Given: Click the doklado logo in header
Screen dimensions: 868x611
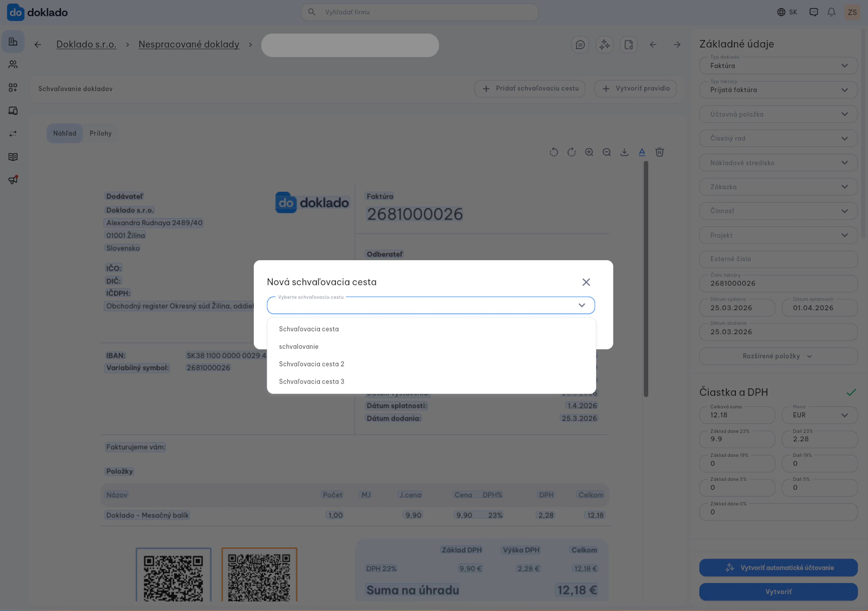Looking at the screenshot, I should click(37, 12).
